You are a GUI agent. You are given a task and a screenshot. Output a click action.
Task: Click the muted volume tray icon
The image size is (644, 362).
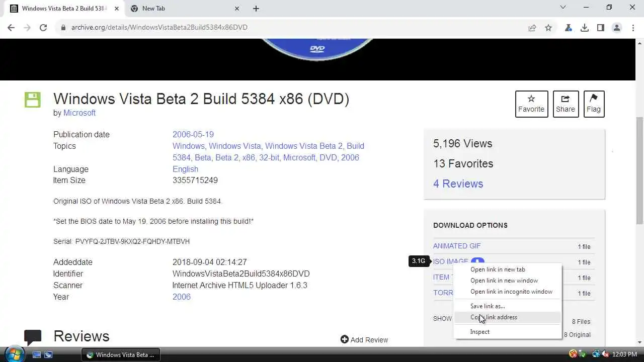pyautogui.click(x=605, y=354)
